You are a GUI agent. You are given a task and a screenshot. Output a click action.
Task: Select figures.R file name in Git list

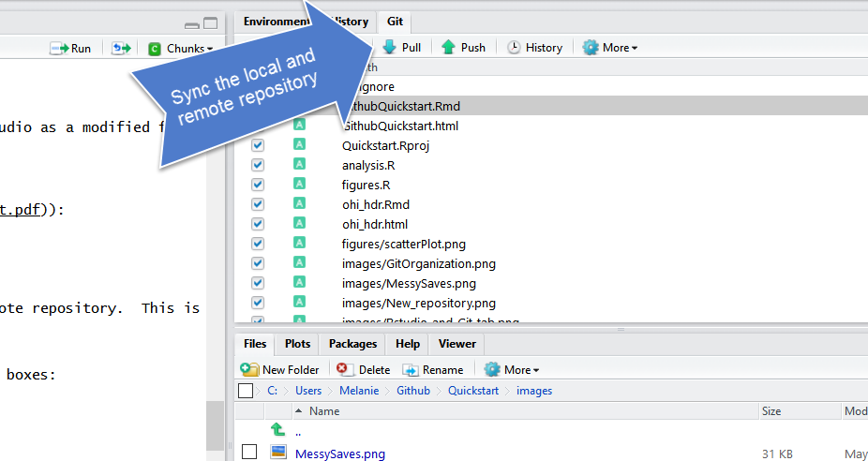[x=367, y=186]
